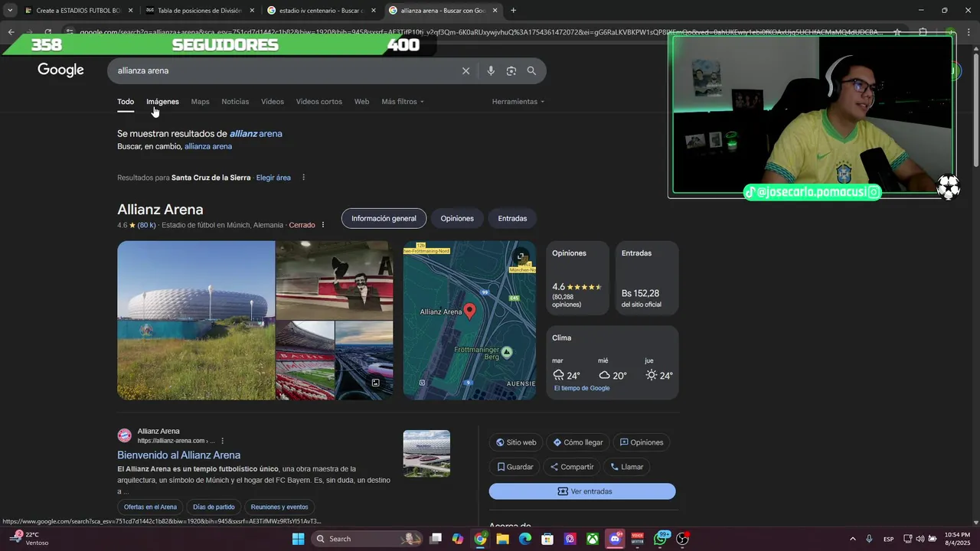Click Ver entradas button
The width and height of the screenshot is (980, 551).
pos(583,491)
